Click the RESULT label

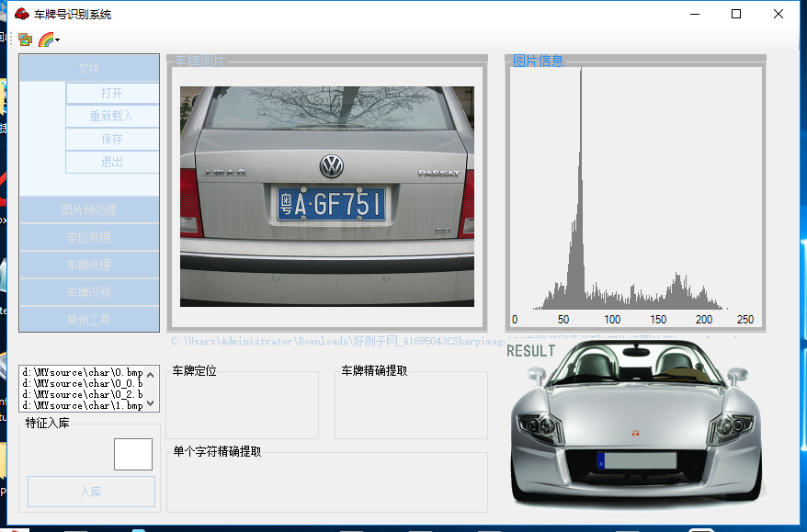coord(531,351)
